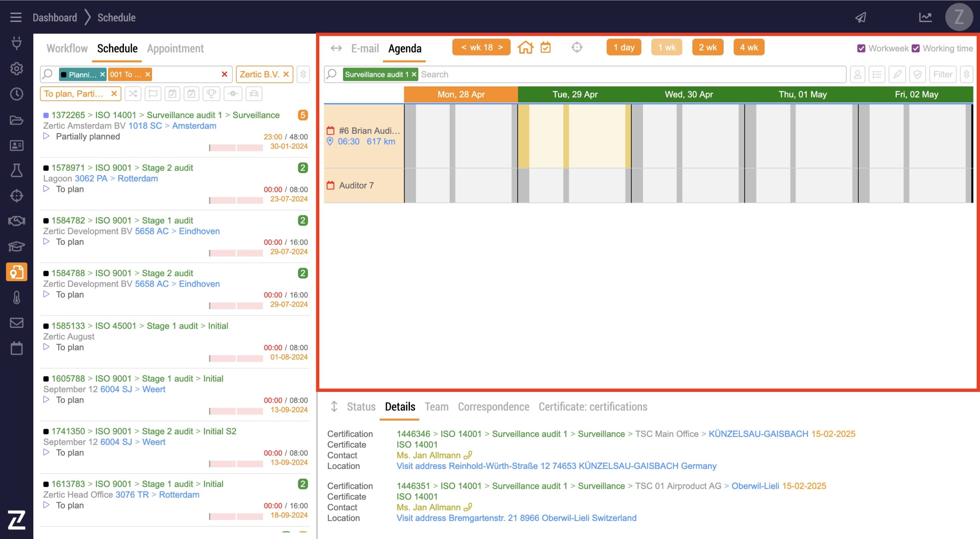The height and width of the screenshot is (539, 980).
Task: Remove the Surveillance audit 1 filter tag
Action: pos(414,75)
